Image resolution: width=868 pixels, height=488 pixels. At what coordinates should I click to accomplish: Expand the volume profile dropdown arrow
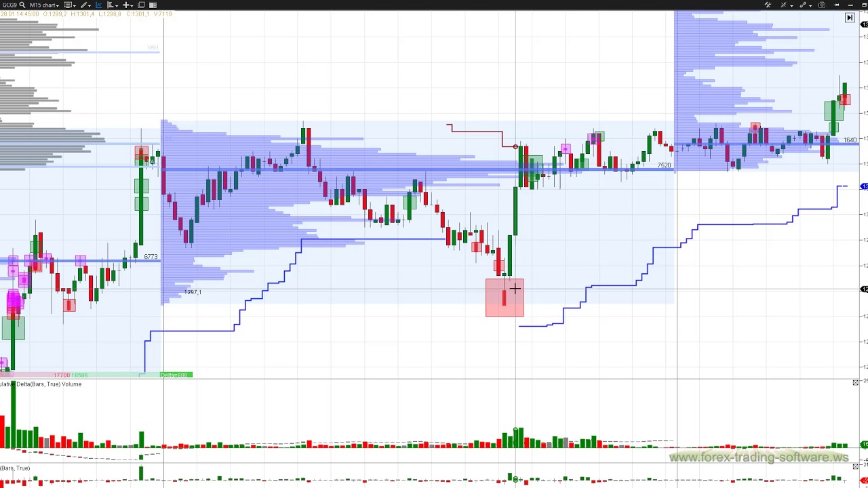point(117,5)
